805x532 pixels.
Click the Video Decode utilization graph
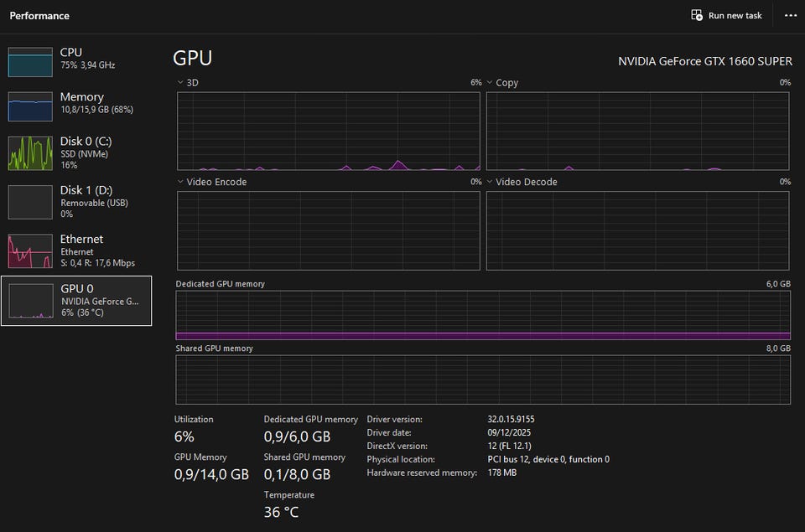point(637,231)
